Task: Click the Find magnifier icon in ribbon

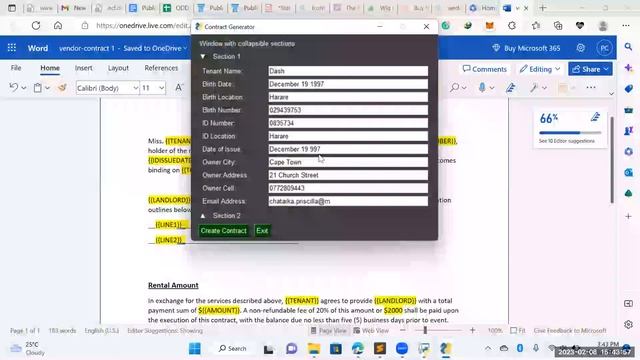Action: pyautogui.click(x=454, y=87)
